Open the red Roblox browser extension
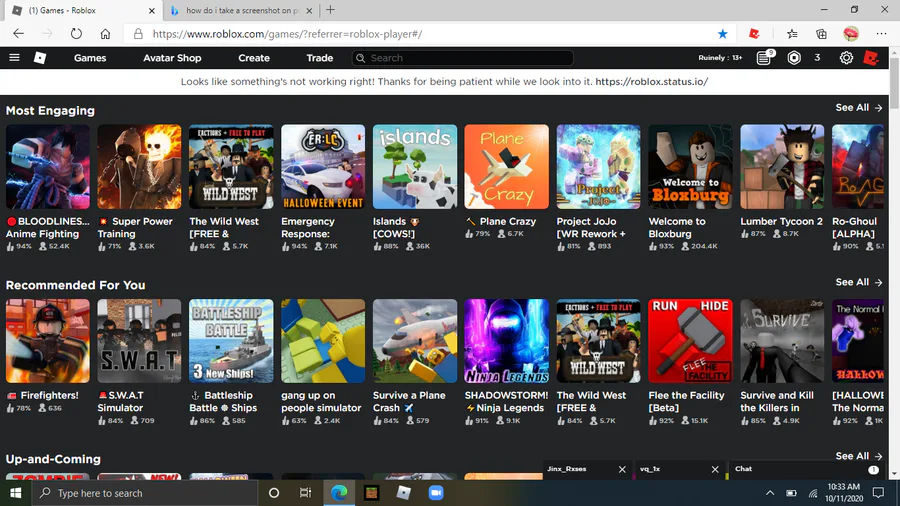900x506 pixels. pos(754,34)
